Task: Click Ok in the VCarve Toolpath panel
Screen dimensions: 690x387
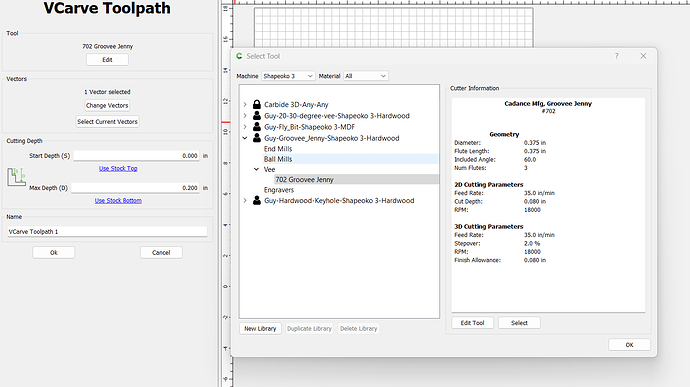Action: (54, 252)
